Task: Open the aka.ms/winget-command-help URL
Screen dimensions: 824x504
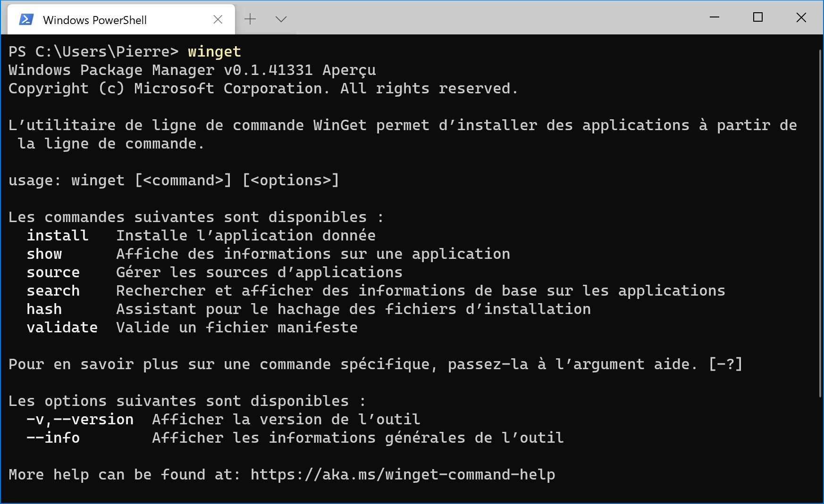Action: coord(403,474)
